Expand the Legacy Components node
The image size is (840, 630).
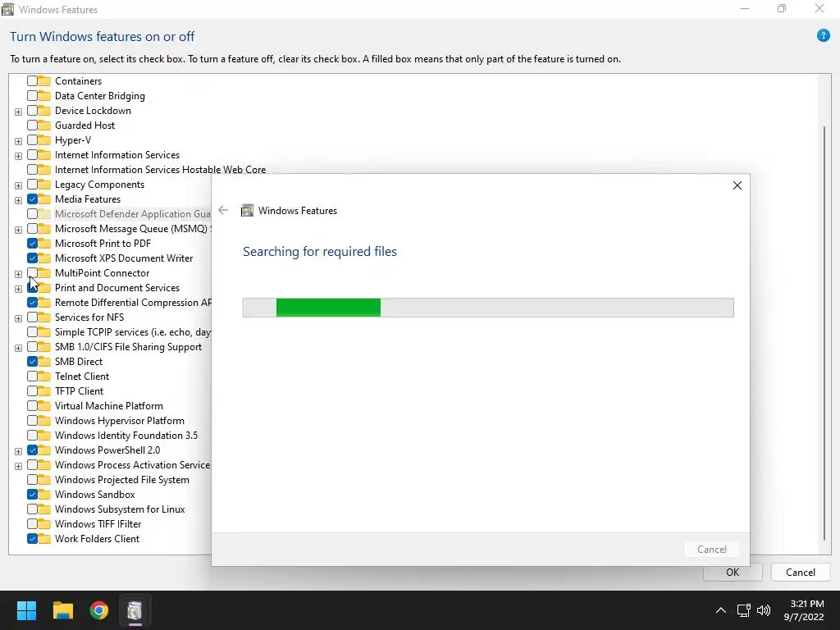click(x=18, y=185)
